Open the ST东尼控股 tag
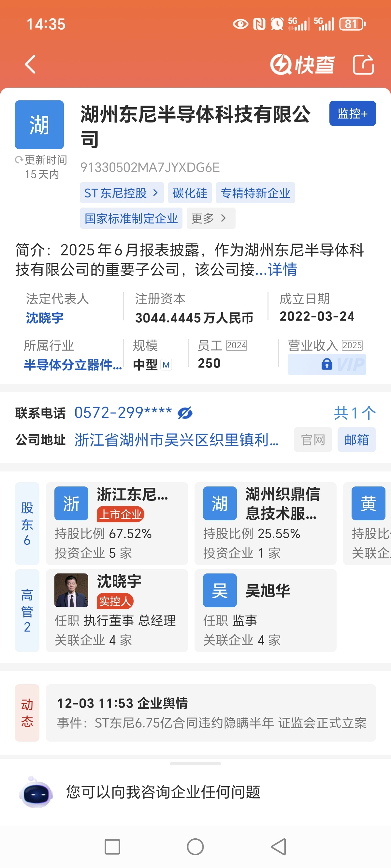 [122, 193]
